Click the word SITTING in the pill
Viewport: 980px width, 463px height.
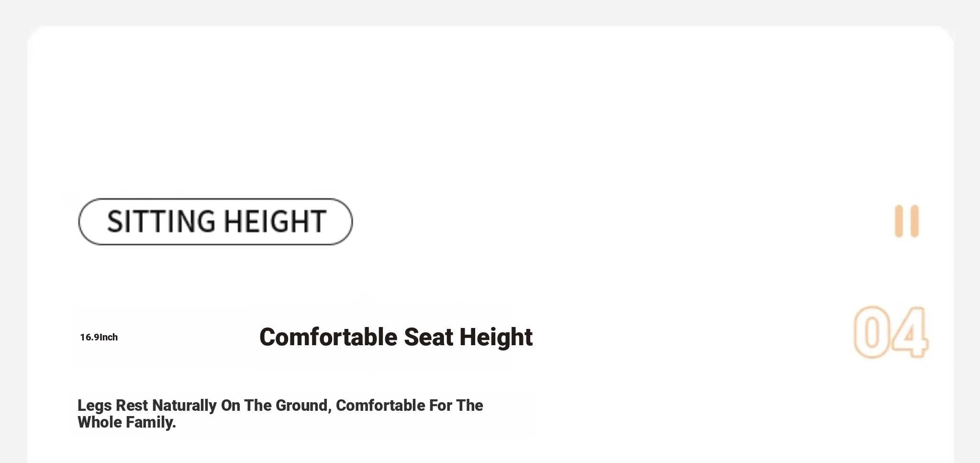161,222
